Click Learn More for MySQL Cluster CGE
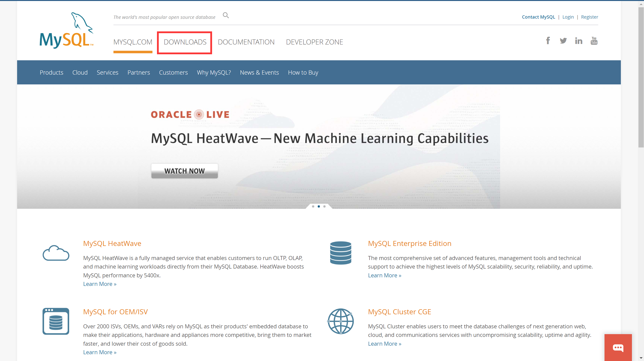Screen dimensions: 644x361 pos(385,343)
